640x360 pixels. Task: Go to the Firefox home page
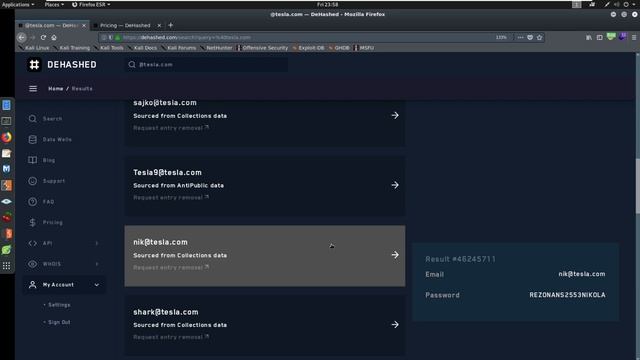click(54, 37)
